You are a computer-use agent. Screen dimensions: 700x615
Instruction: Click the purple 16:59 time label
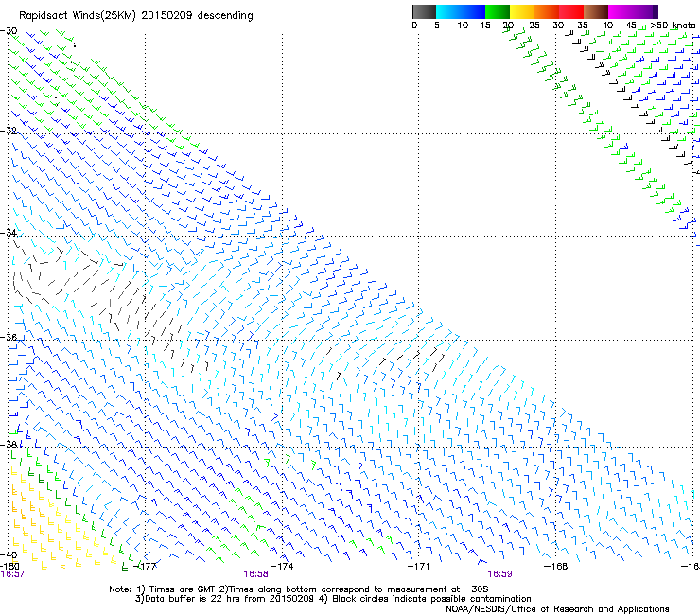point(499,574)
